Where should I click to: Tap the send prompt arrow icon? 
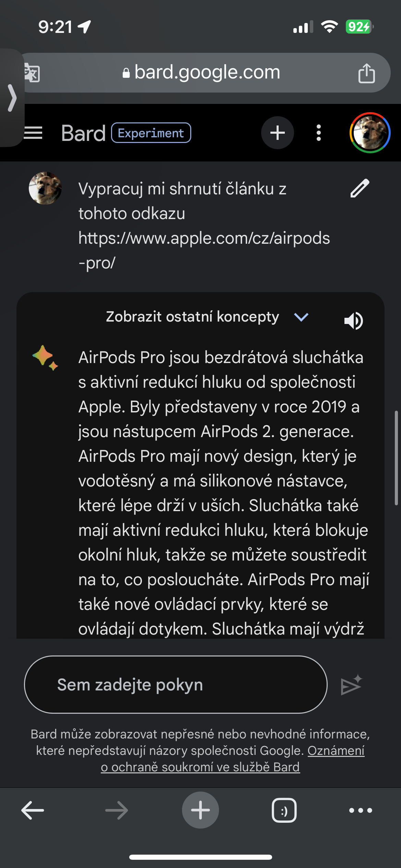click(351, 685)
